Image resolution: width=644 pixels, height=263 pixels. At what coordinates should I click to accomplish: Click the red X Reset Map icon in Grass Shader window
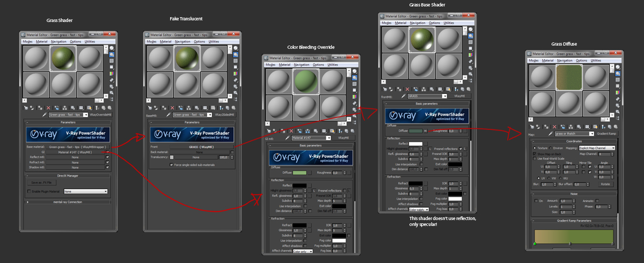pos(48,107)
